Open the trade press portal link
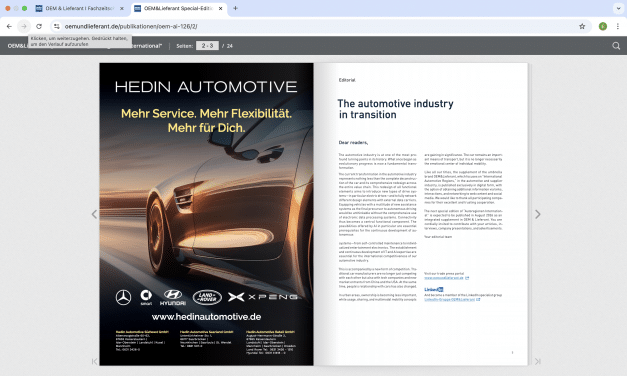Screen dimensions: 627x376 (x=444, y=278)
